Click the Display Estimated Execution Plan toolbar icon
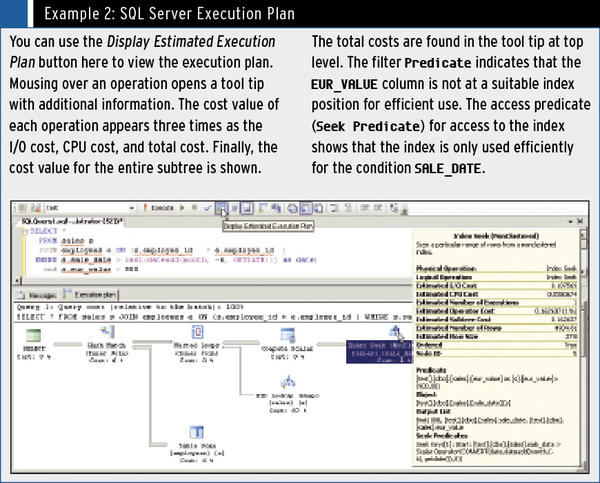600x483 pixels. click(222, 209)
